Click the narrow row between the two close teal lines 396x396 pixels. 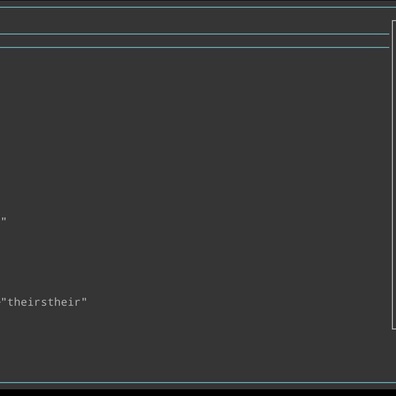pyautogui.click(x=195, y=41)
